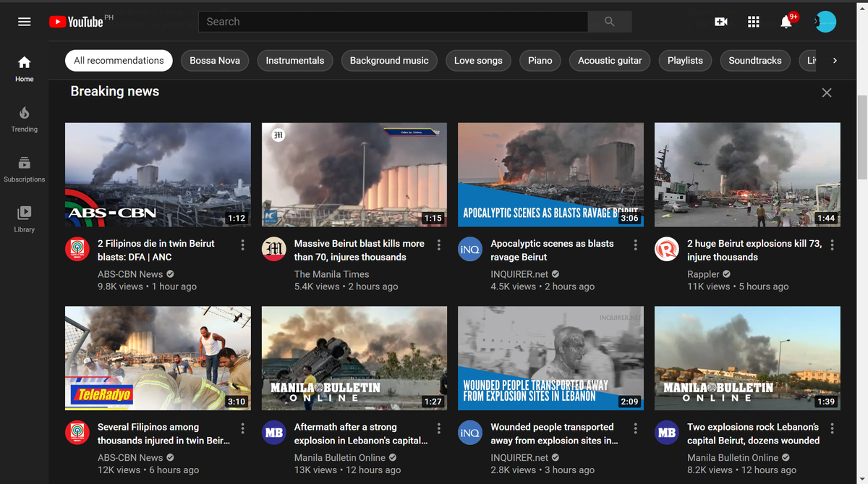The image size is (868, 484).
Task: Play the Manila Bulletin 1:39 thumbnail
Action: [x=747, y=358]
